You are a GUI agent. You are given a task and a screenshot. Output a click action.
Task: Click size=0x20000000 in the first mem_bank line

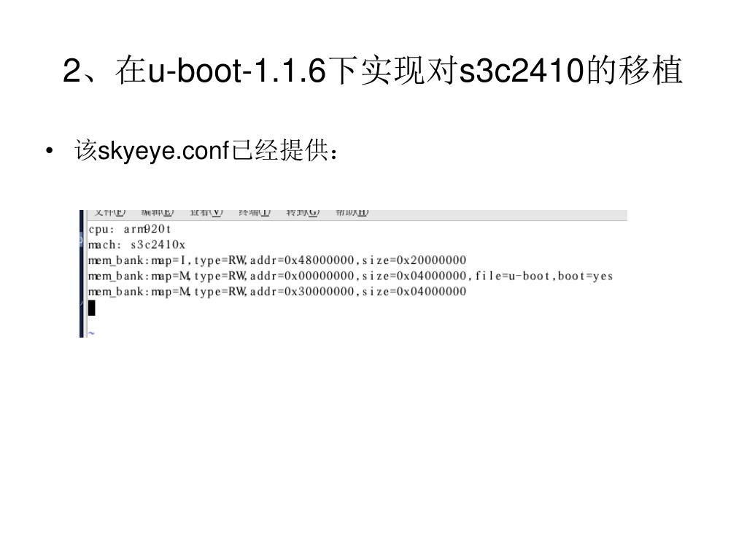point(414,260)
